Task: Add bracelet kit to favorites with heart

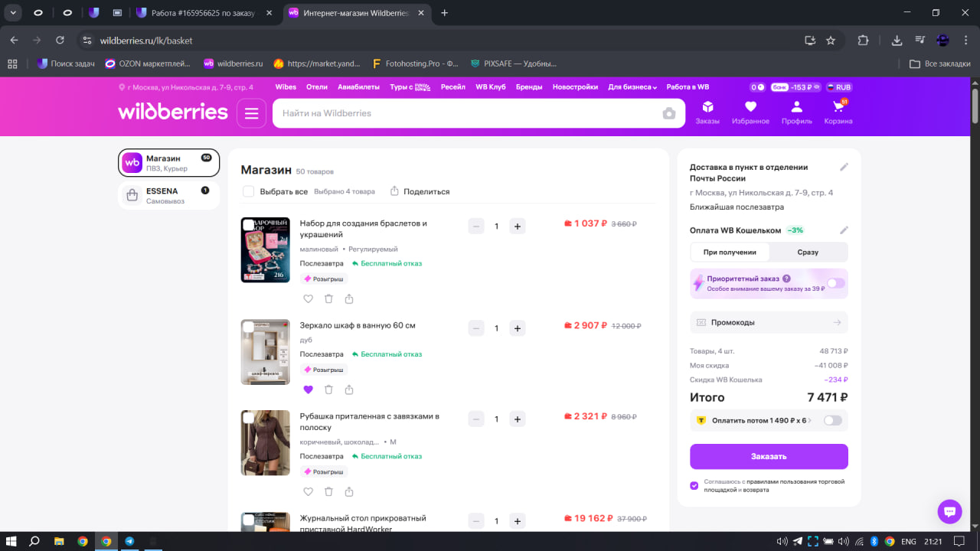Action: [x=308, y=299]
